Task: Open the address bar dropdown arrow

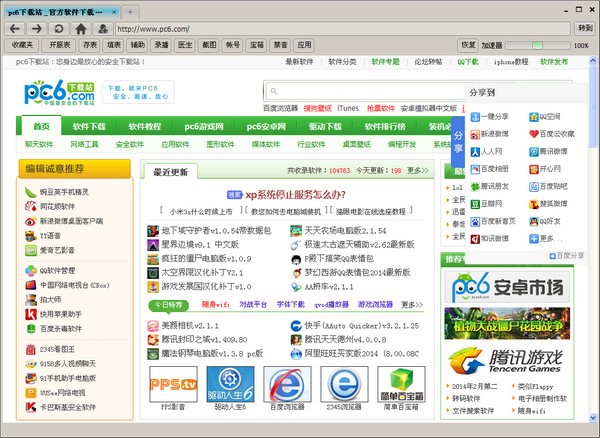Action: tap(565, 29)
